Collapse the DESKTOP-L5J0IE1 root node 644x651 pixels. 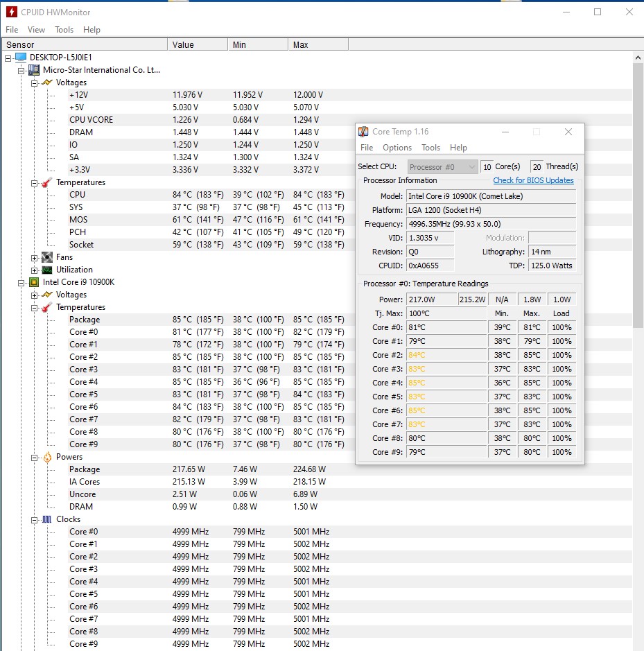click(x=8, y=58)
